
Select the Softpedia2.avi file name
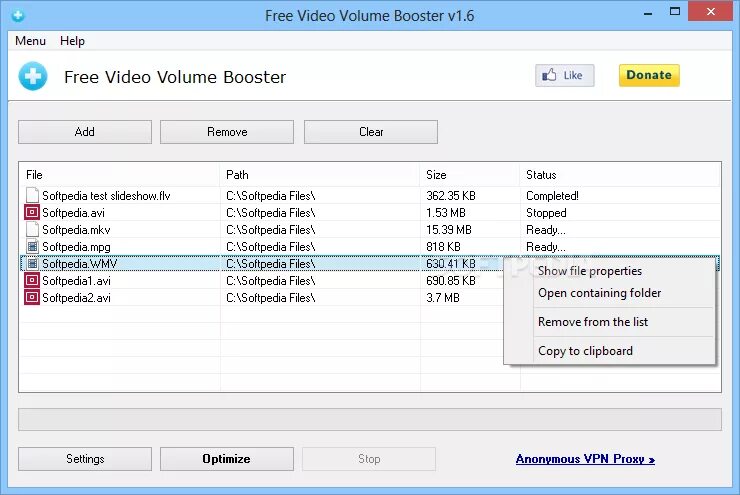click(76, 297)
